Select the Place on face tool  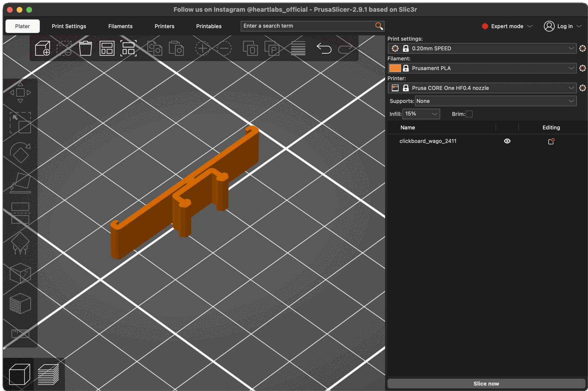click(x=20, y=183)
